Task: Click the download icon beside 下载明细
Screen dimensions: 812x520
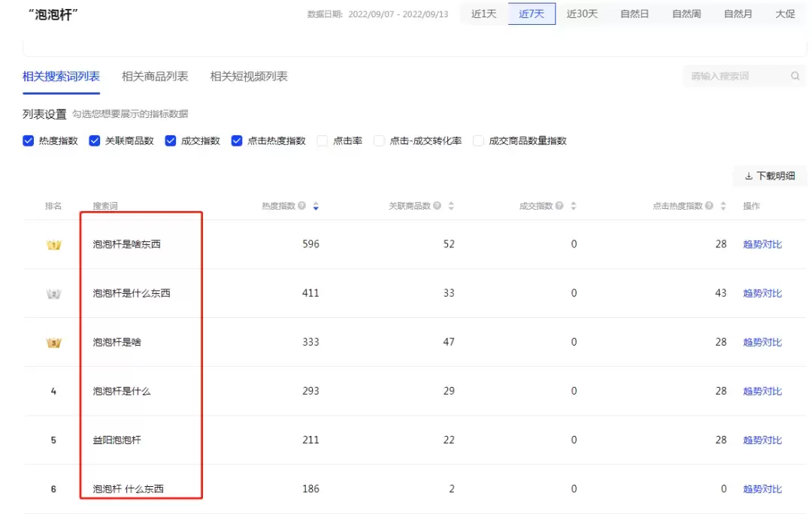Action: click(748, 176)
